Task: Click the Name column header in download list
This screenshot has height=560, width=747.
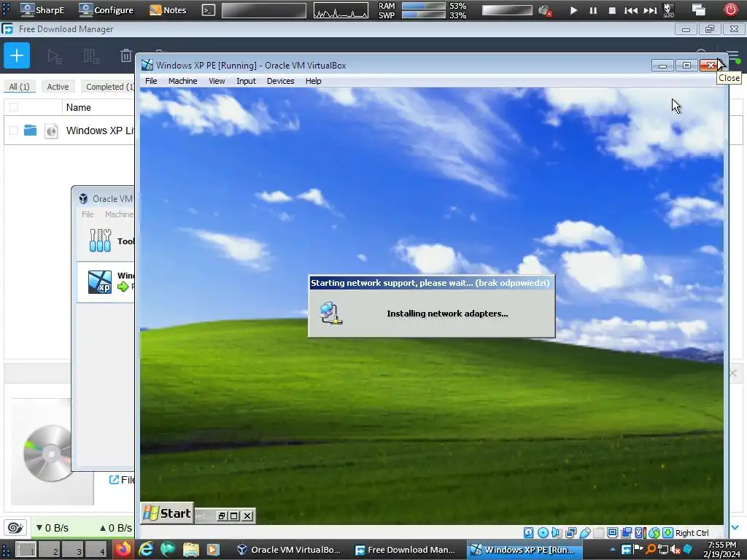Action: [79, 108]
